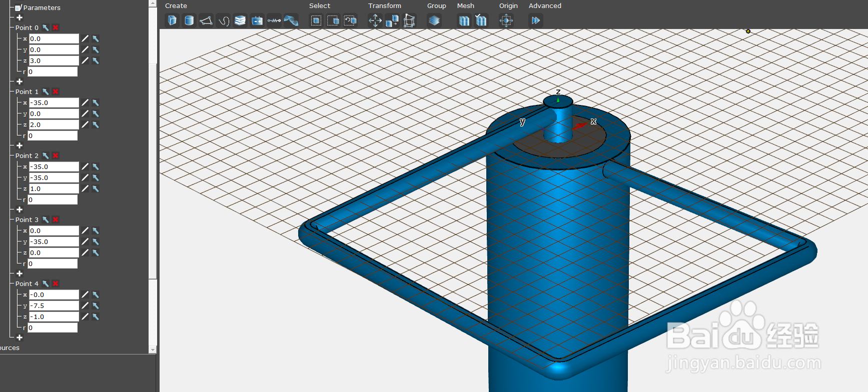The height and width of the screenshot is (392, 868).
Task: Choose the curve path creation tool
Action: click(223, 20)
